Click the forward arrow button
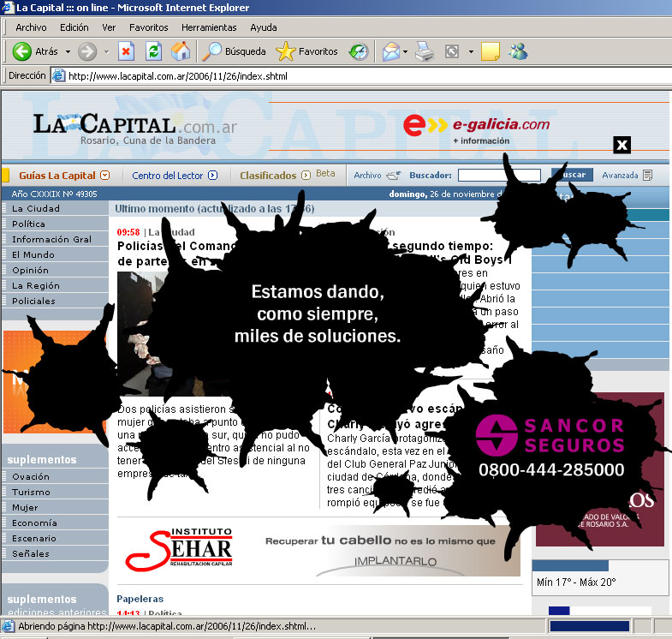This screenshot has width=672, height=639. [87, 52]
